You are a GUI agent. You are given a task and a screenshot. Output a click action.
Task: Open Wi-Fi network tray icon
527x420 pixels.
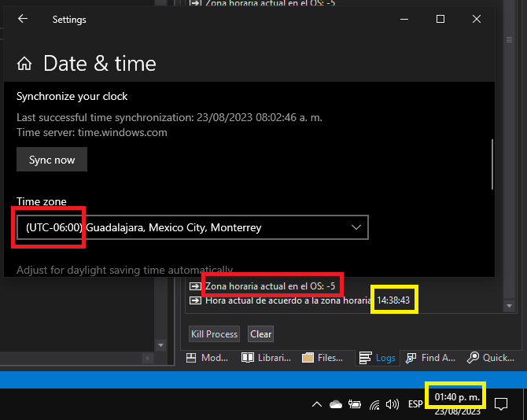pyautogui.click(x=374, y=405)
